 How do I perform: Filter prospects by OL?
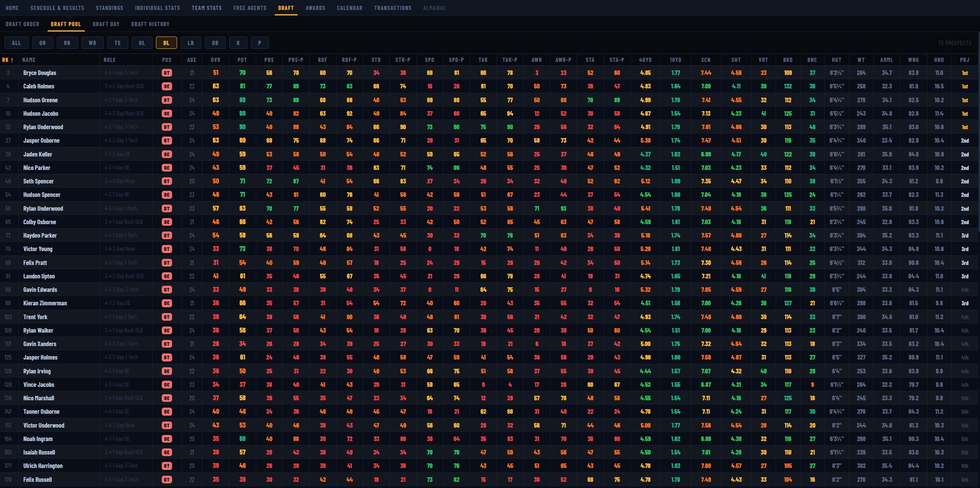point(142,43)
